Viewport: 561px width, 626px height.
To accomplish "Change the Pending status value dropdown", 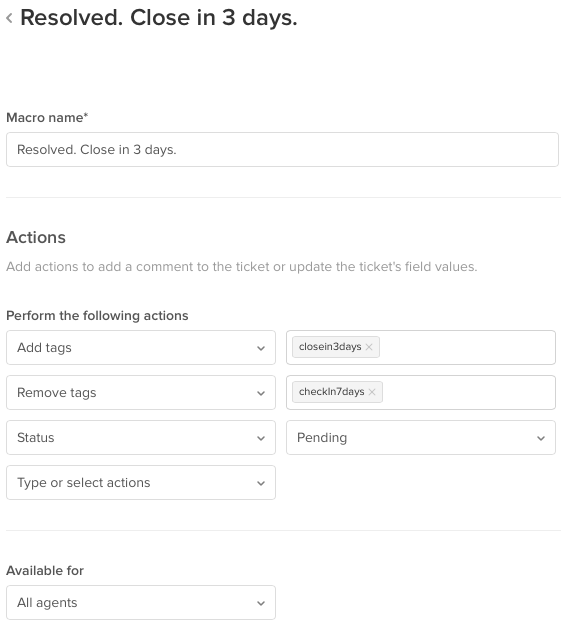I will tap(421, 438).
